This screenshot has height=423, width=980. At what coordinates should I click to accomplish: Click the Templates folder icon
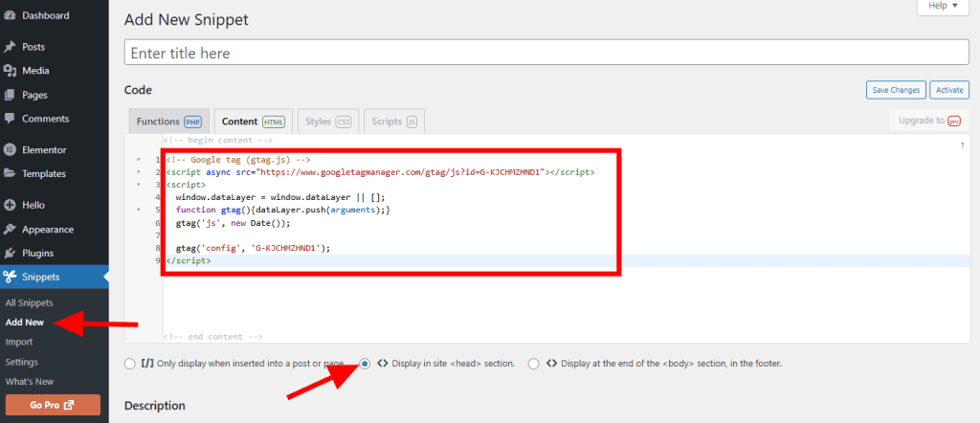[x=10, y=174]
